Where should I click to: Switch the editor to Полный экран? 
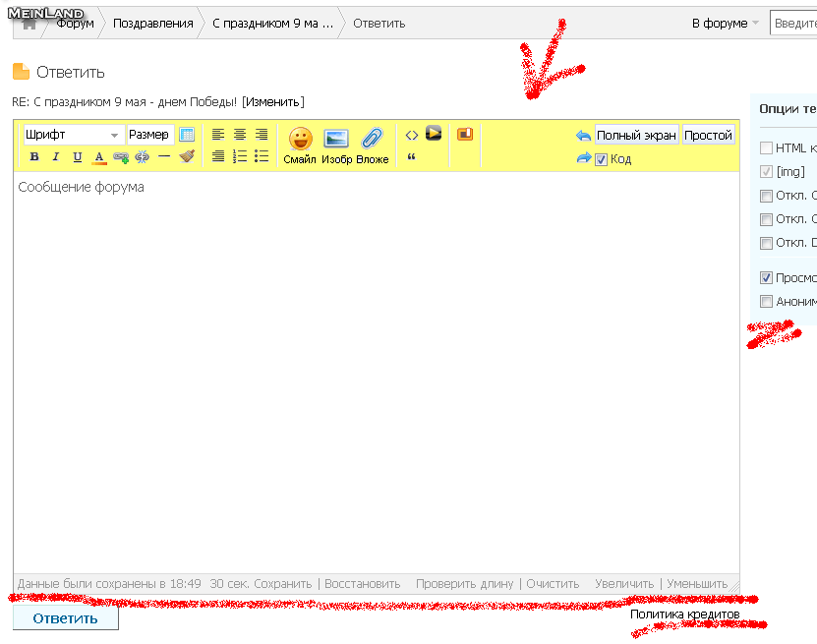tap(636, 136)
